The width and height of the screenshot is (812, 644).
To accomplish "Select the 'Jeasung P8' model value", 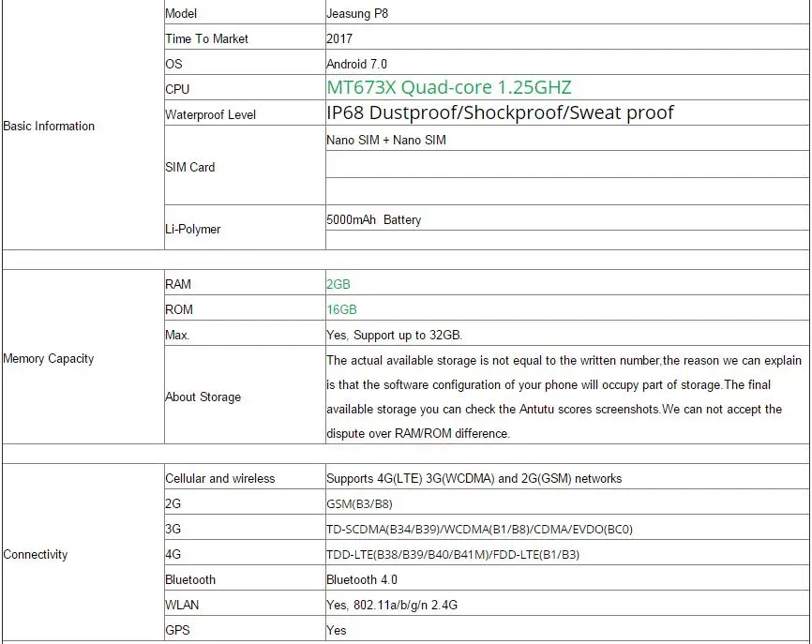I will tap(357, 13).
